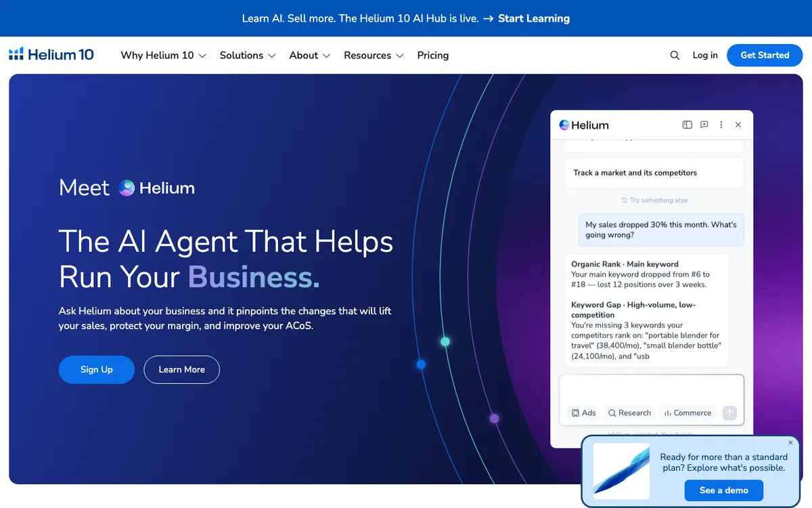The height and width of the screenshot is (508, 812).
Task: Click the Get Started button
Action: point(765,56)
